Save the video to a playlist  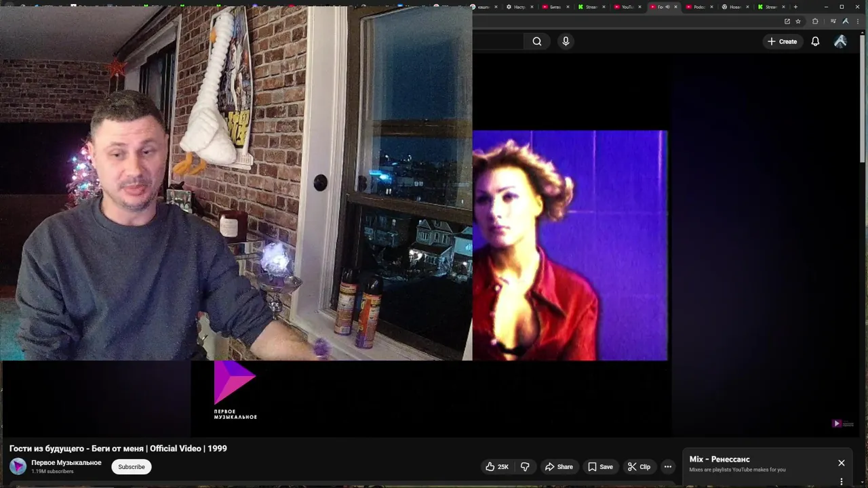point(600,466)
